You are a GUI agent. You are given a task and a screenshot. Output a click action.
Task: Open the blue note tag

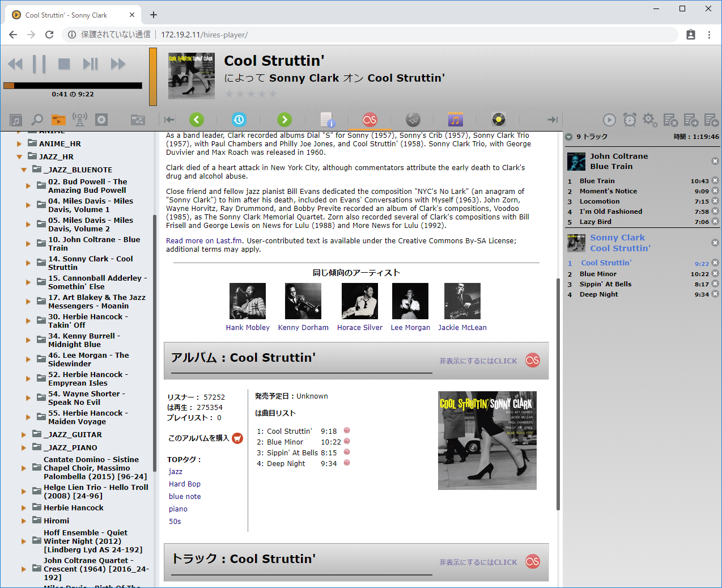pos(185,497)
